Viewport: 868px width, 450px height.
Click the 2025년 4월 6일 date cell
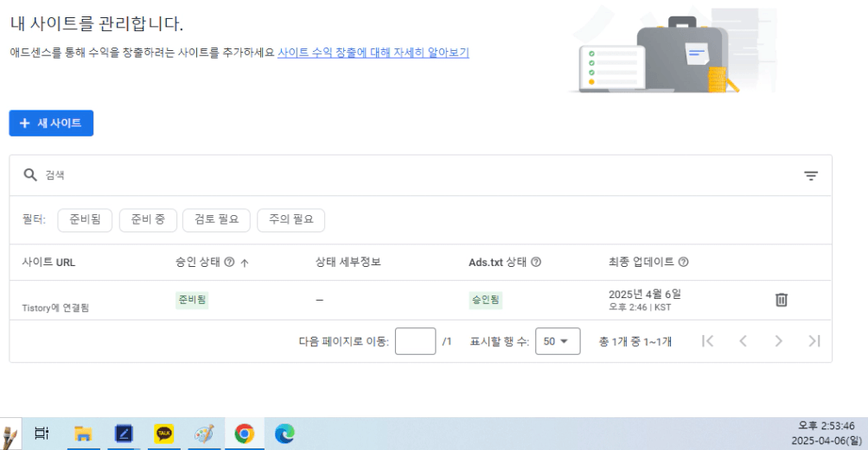coord(644,295)
